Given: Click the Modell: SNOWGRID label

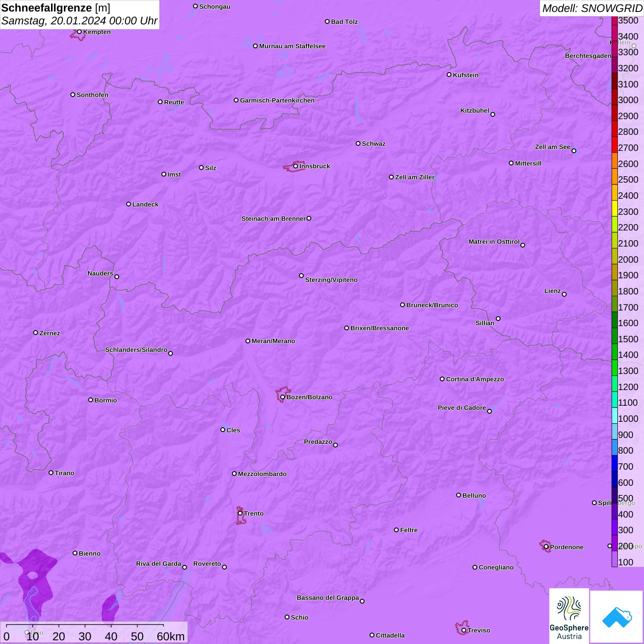Looking at the screenshot, I should (x=592, y=8).
